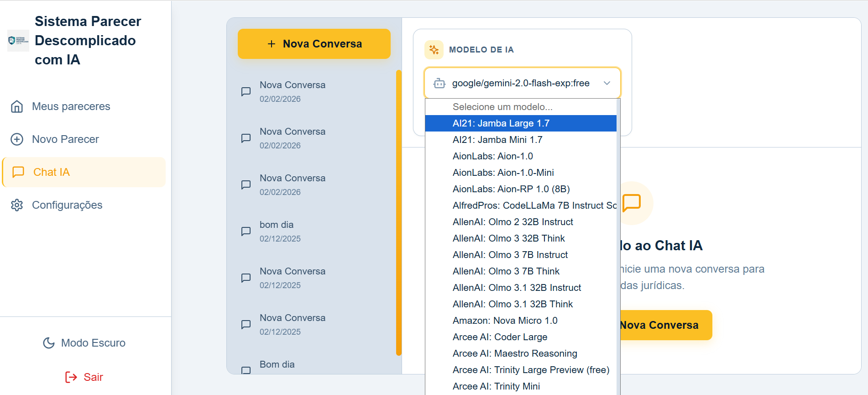This screenshot has height=395, width=868.
Task: Click the chevron arrow of model selector
Action: pyautogui.click(x=607, y=83)
